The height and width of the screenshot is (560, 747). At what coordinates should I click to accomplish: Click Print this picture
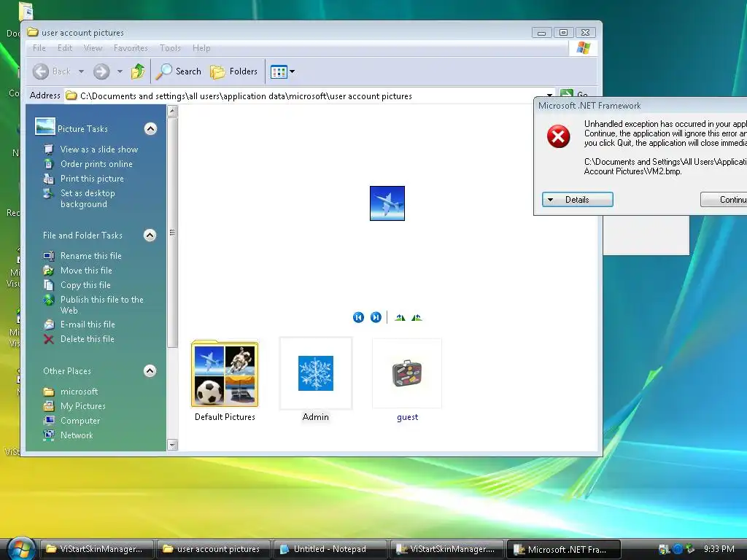pyautogui.click(x=92, y=179)
